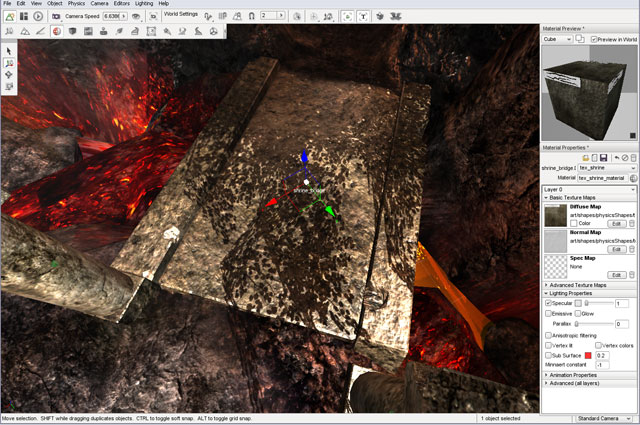Click Edit button for Spec Map
640x425 pixels.
pyautogui.click(x=616, y=275)
